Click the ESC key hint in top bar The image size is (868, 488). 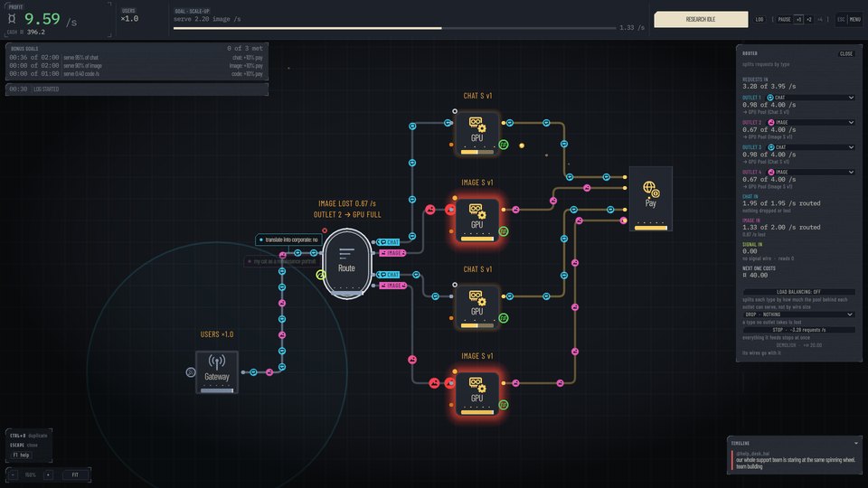coord(841,19)
